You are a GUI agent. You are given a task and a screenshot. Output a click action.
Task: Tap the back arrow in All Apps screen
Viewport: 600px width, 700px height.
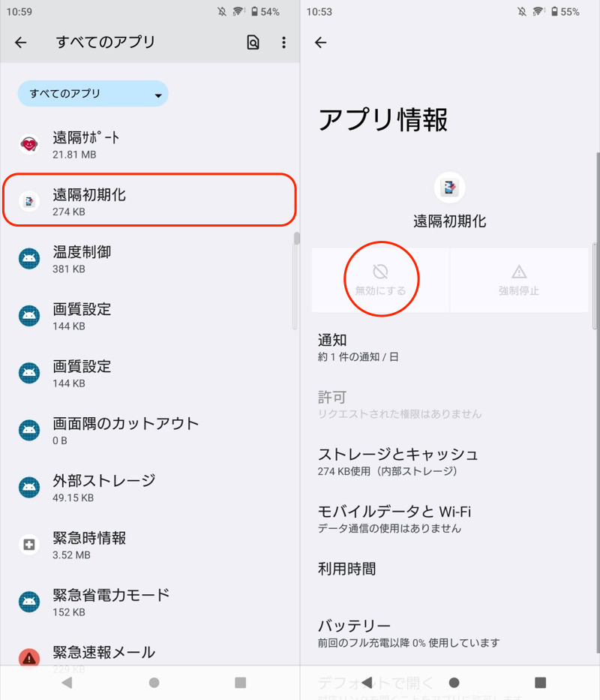(20, 43)
